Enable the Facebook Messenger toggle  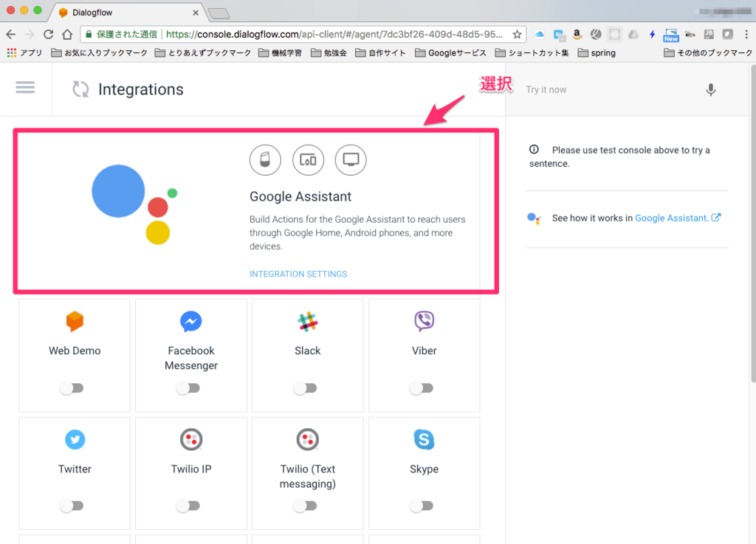click(188, 388)
